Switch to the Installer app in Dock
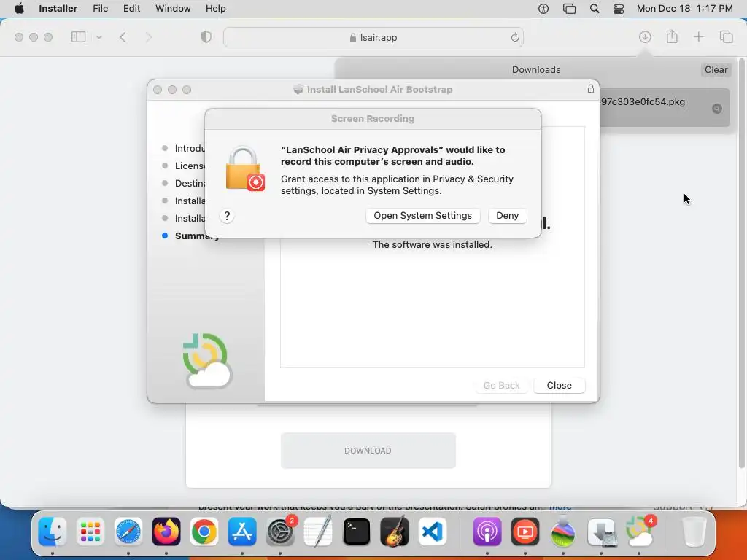747x560 pixels. click(601, 532)
